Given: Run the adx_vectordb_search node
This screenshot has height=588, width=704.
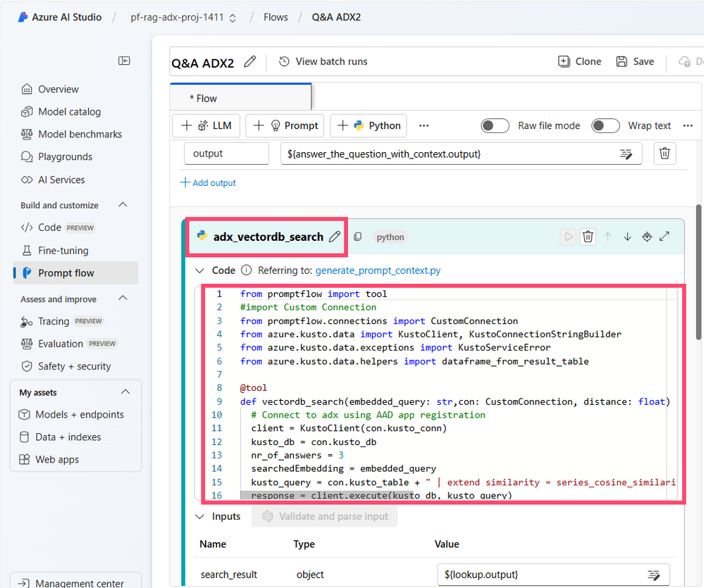Looking at the screenshot, I should click(x=568, y=237).
